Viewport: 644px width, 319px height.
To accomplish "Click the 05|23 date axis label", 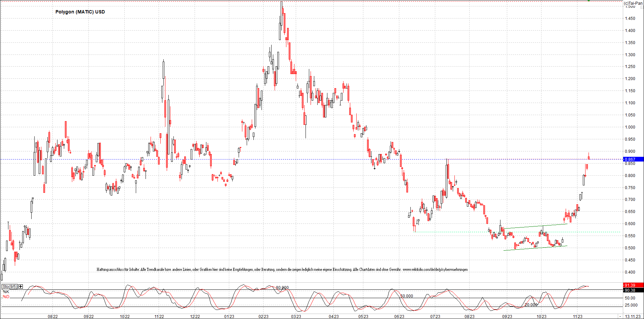I will [x=363, y=316].
